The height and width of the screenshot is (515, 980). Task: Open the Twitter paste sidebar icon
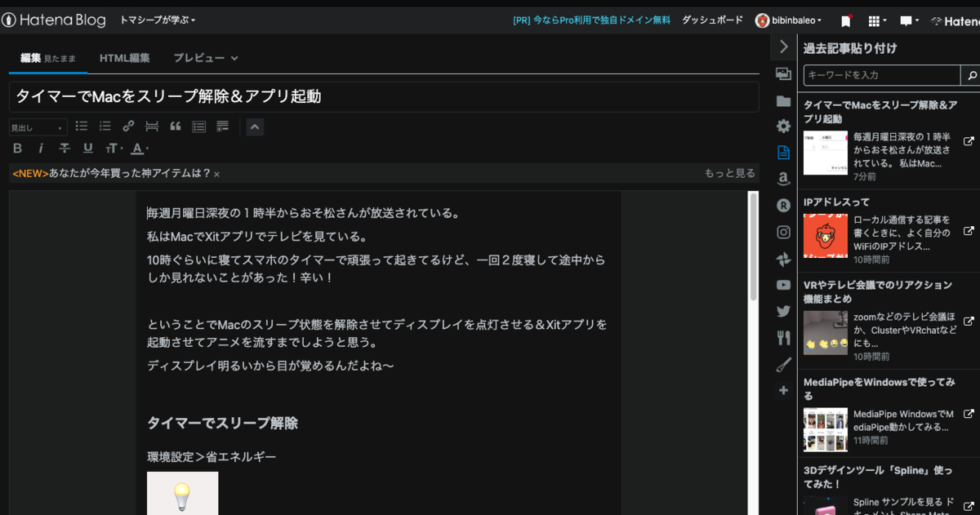tap(783, 311)
